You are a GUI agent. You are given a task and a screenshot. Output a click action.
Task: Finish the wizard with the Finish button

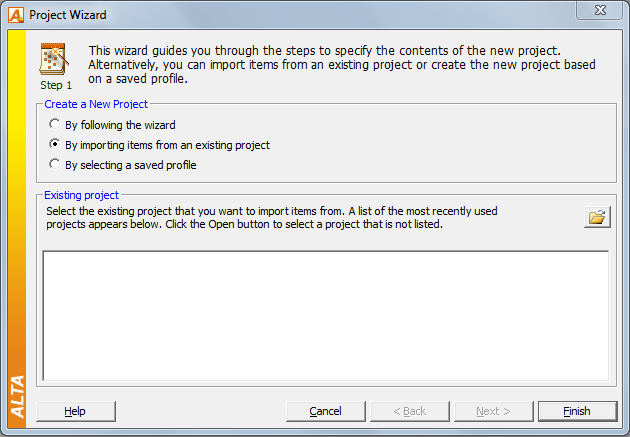[577, 411]
